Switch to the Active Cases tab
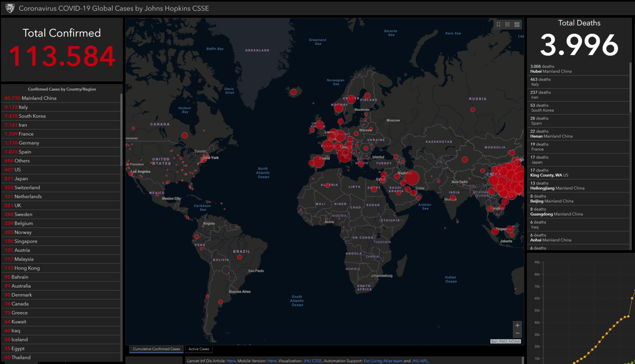The height and width of the screenshot is (364, 635). click(199, 349)
